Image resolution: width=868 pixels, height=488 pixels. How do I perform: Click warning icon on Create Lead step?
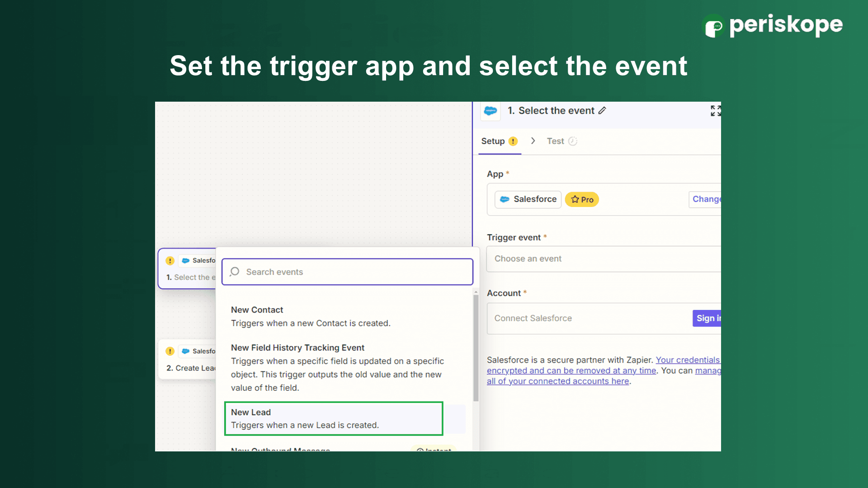170,351
